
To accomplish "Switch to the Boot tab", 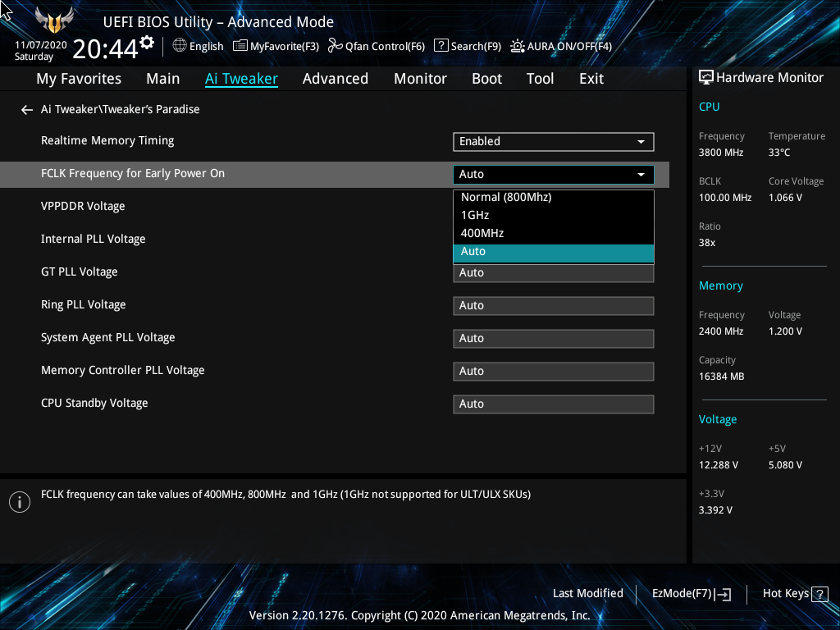I will tap(487, 79).
